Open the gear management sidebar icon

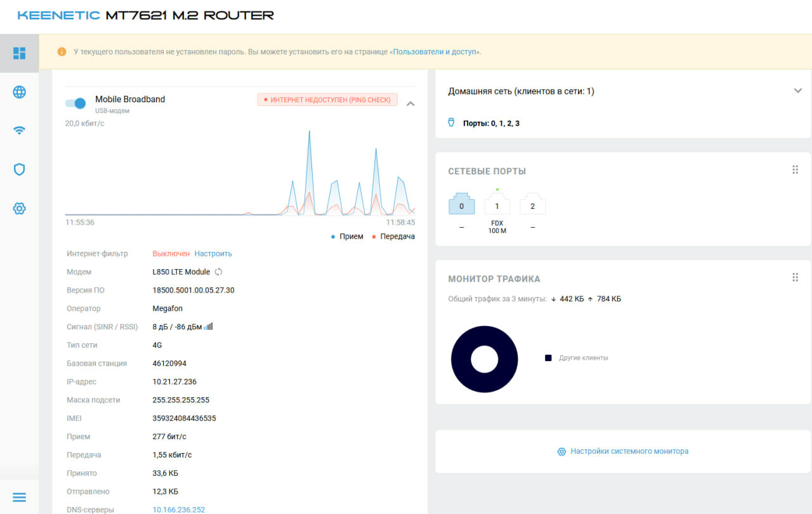click(x=20, y=208)
